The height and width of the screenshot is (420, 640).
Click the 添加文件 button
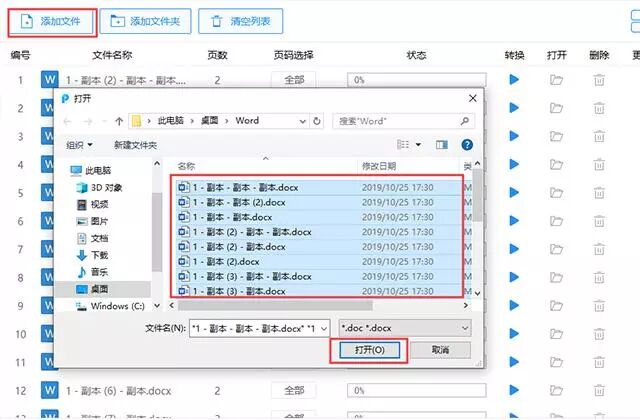[x=52, y=22]
